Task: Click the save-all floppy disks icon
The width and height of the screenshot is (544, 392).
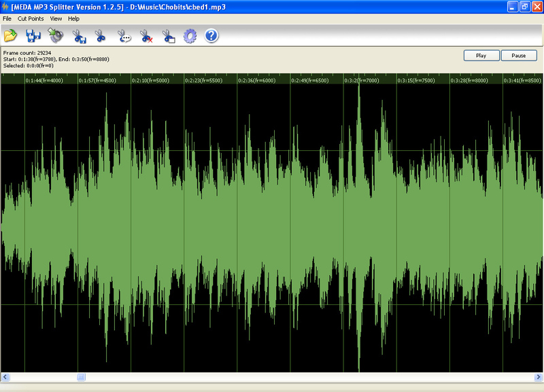Action: pos(33,36)
